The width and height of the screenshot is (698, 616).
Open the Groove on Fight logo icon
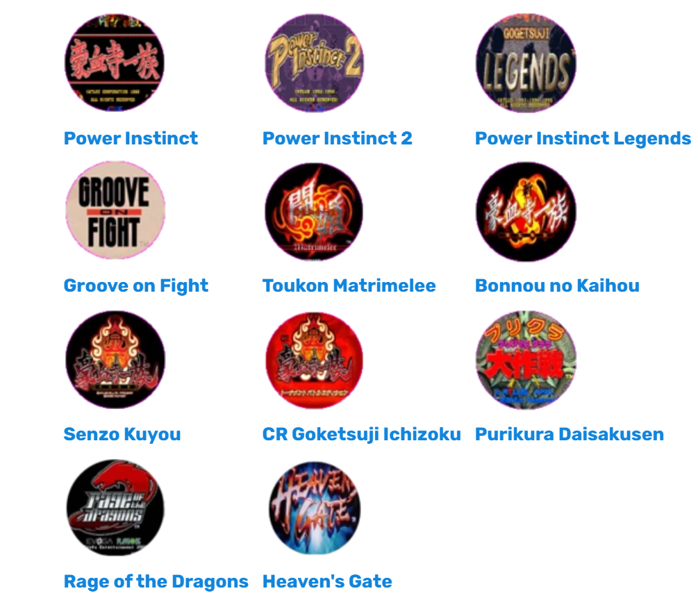tap(115, 210)
